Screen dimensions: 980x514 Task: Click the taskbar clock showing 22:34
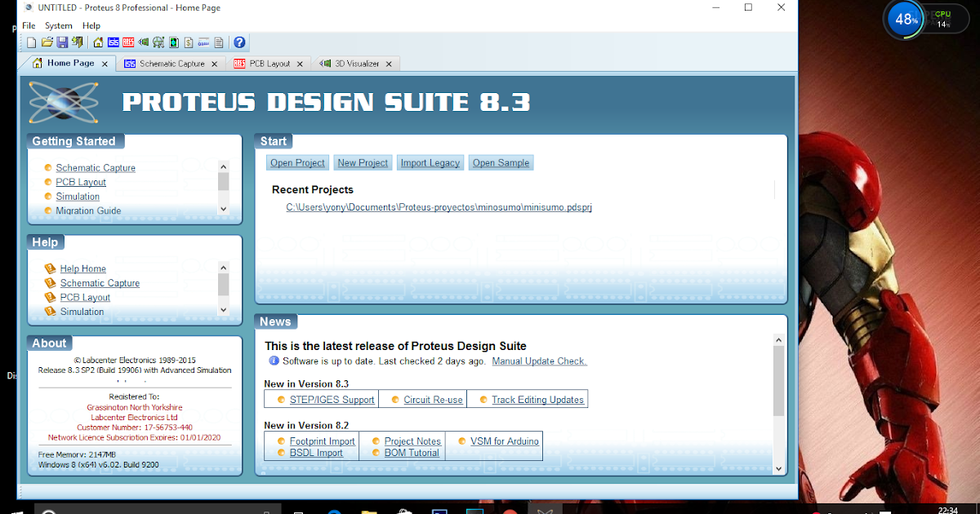point(948,510)
